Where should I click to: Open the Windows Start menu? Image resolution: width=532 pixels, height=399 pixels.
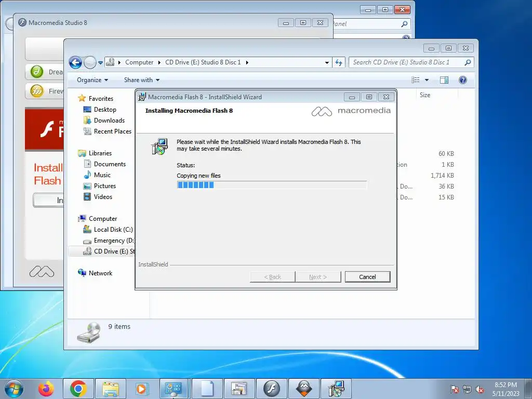point(14,389)
